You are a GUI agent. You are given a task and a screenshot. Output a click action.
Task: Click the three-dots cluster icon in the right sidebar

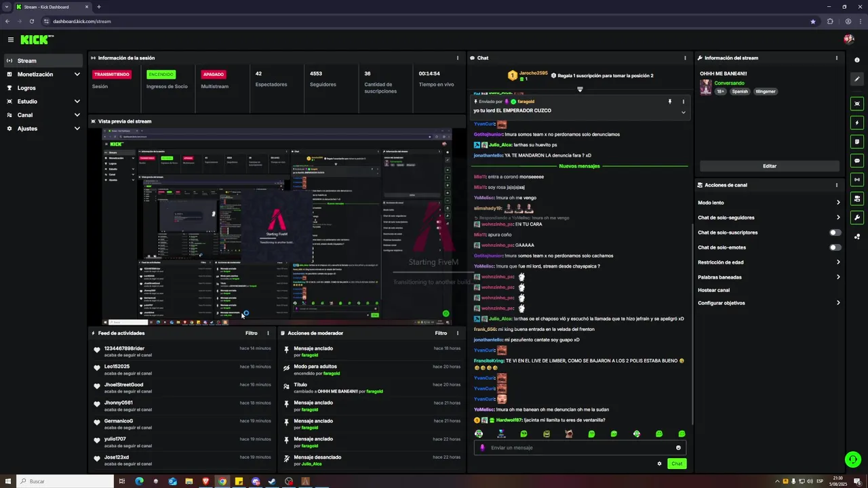tap(857, 237)
